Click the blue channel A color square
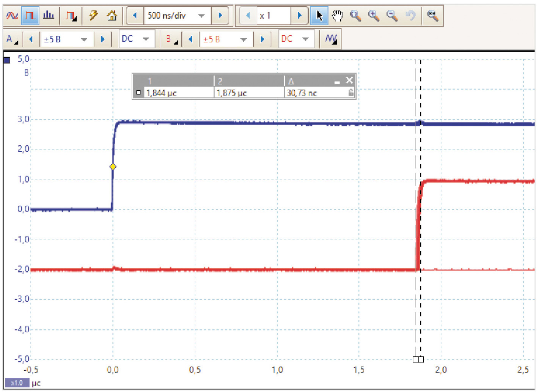 point(7,60)
